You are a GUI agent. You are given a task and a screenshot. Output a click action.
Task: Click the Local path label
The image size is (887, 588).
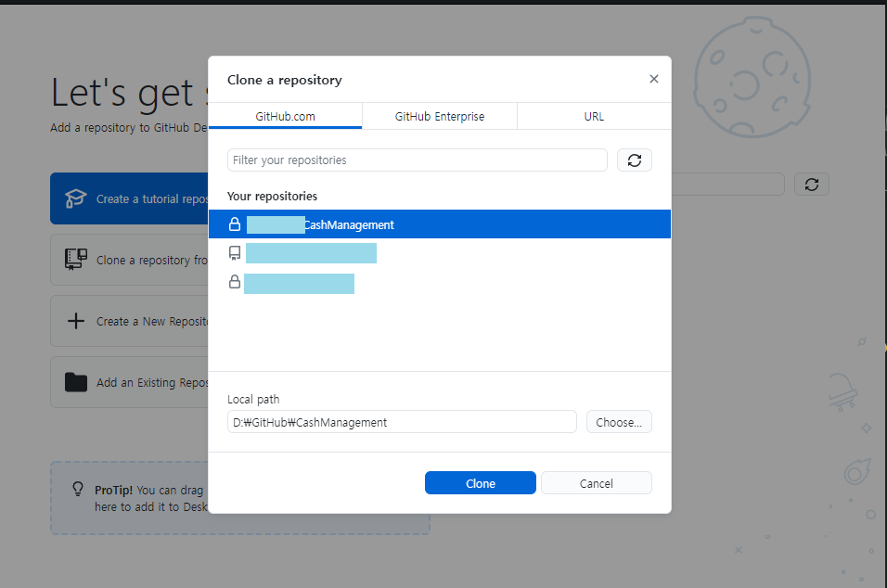click(253, 399)
